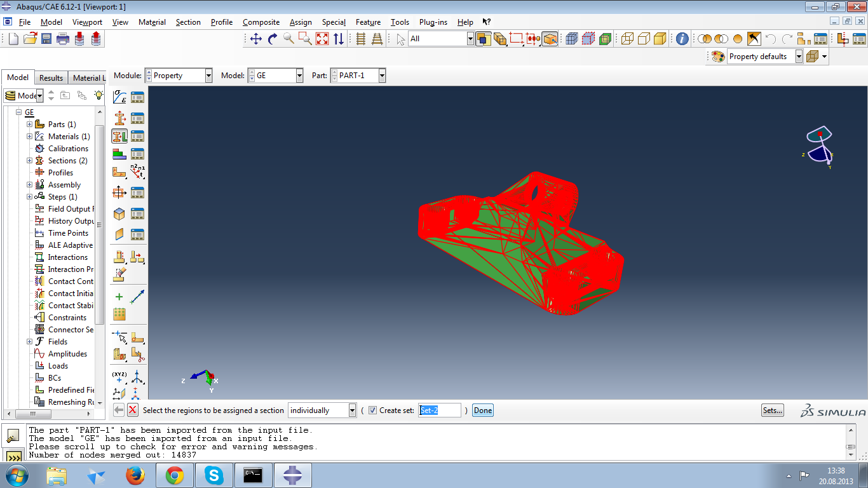Select Amplitudes in the model tree
Viewport: 868px width, 488px height.
67,354
